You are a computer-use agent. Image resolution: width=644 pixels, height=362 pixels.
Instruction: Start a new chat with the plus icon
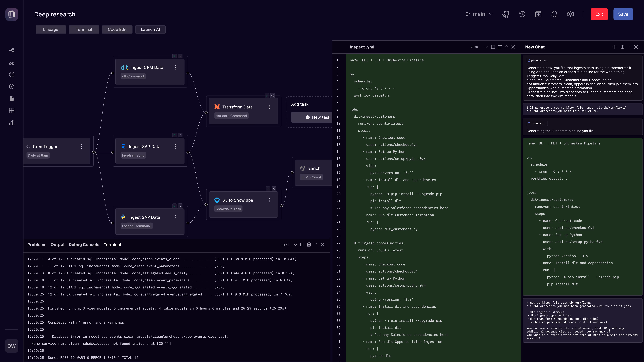pyautogui.click(x=615, y=47)
